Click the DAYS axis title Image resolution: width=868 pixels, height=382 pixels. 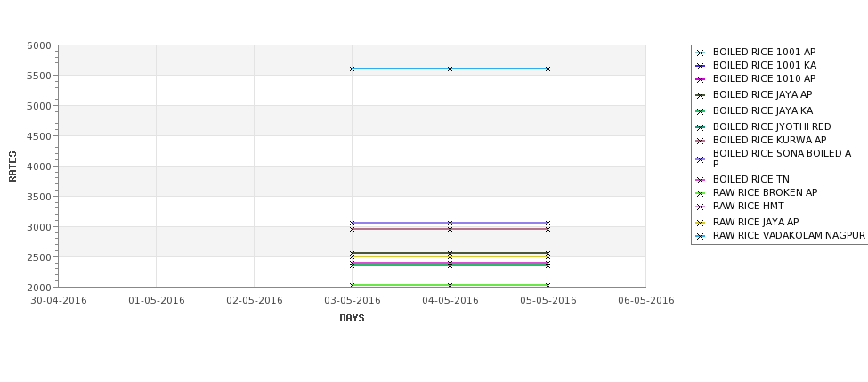coord(352,319)
